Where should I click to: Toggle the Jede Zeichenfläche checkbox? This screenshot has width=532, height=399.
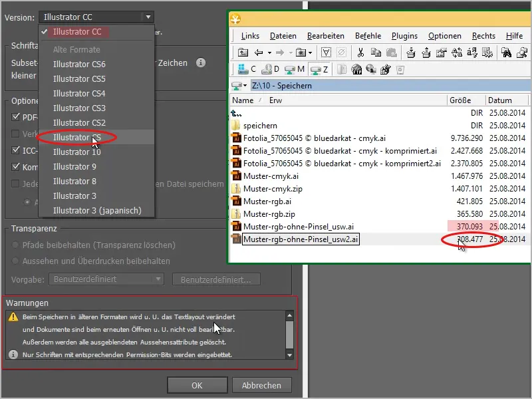[15, 184]
